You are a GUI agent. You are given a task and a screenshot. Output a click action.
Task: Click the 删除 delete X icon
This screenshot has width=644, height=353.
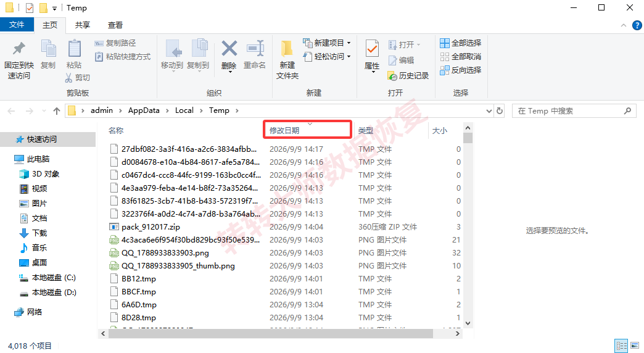click(x=229, y=49)
